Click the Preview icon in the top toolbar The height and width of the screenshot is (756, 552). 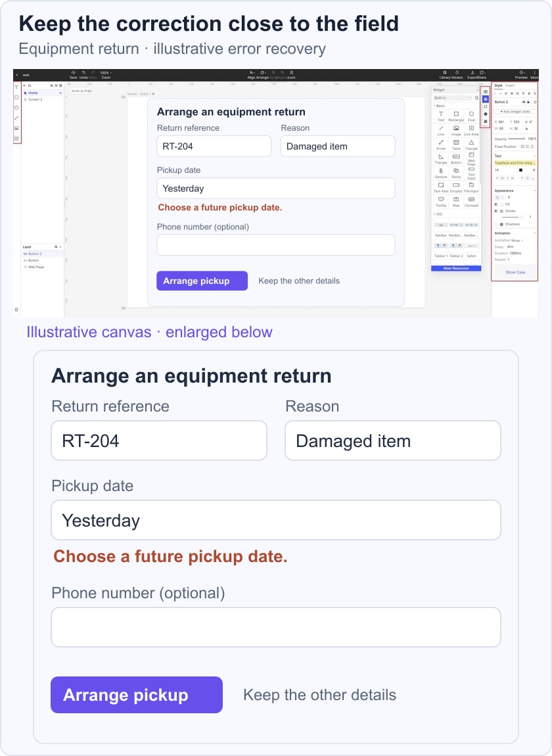pos(522,72)
